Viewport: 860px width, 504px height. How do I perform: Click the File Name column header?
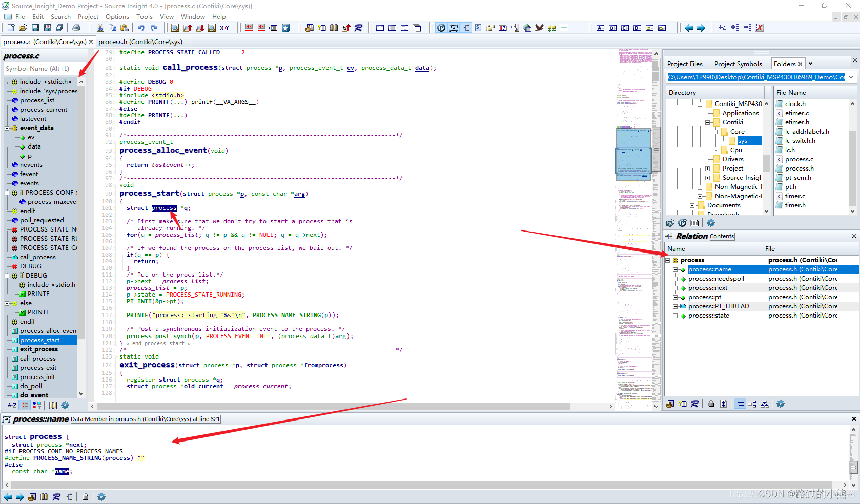pyautogui.click(x=804, y=92)
